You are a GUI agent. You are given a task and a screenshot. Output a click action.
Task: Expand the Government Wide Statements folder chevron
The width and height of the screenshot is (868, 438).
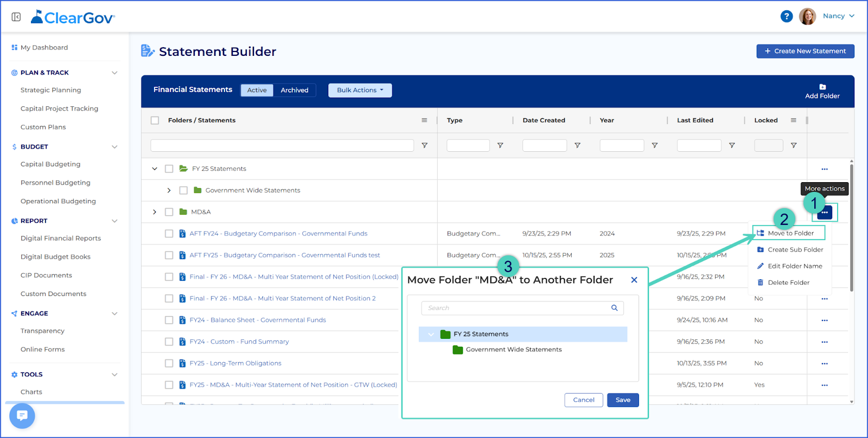coord(169,190)
